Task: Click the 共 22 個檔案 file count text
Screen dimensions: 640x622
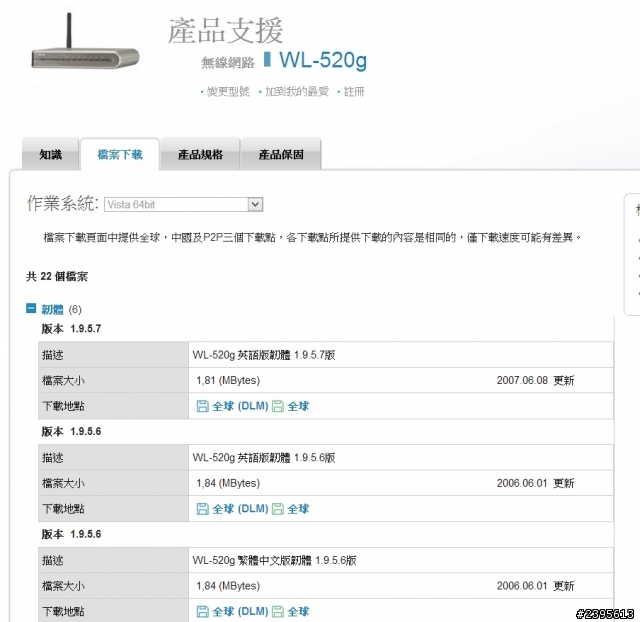Action: pos(57,276)
